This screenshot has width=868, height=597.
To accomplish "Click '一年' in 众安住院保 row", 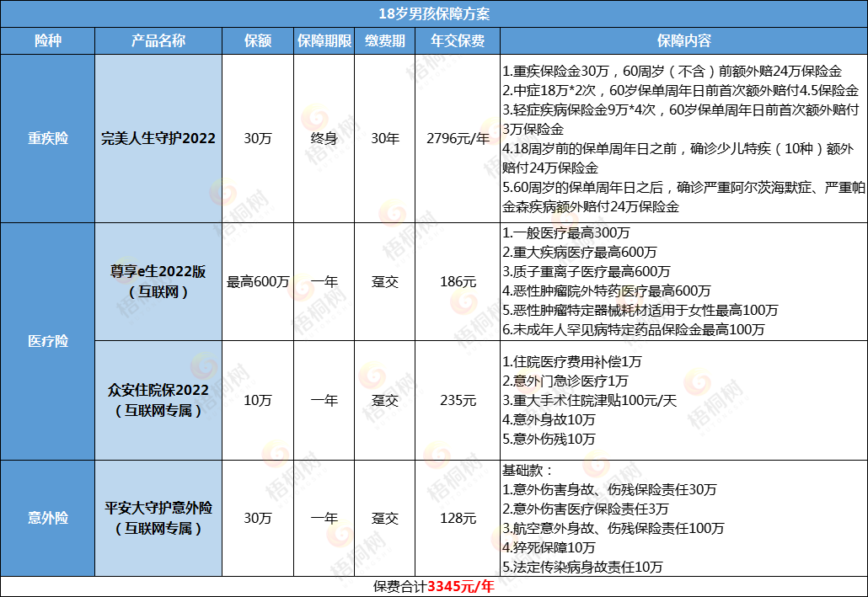I will click(324, 400).
